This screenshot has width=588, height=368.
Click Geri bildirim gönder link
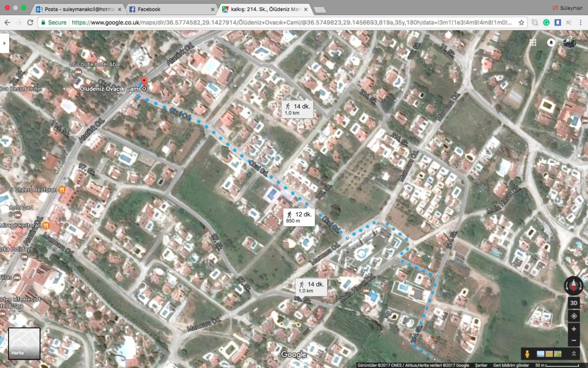pyautogui.click(x=511, y=365)
